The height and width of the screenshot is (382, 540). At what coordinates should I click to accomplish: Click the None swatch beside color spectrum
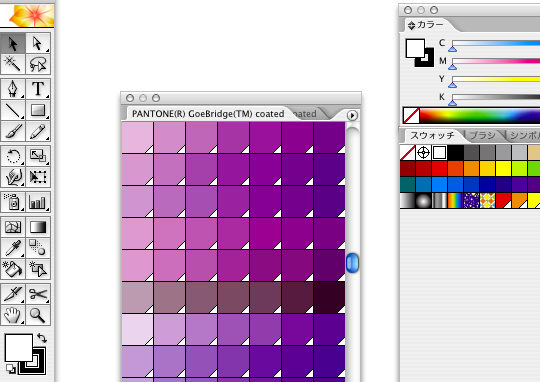[411, 115]
